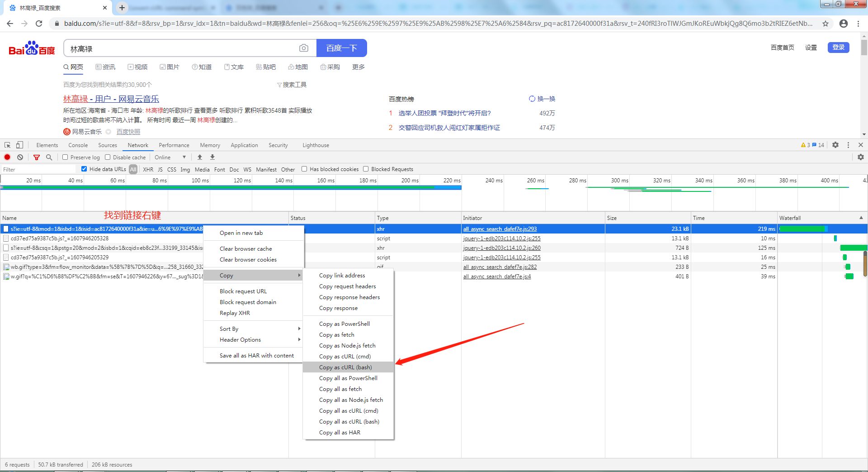Check Blocked Requests checkbox
Screen dimensions: 868x472
[x=366, y=169]
